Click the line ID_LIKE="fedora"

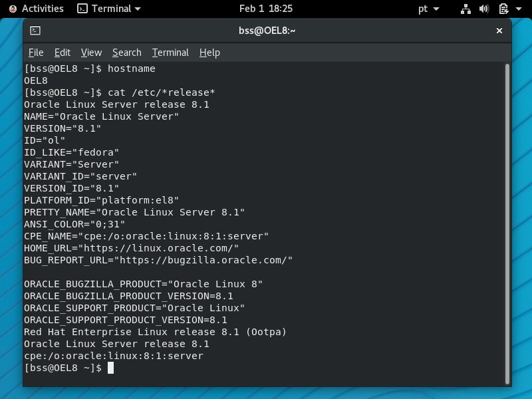click(72, 152)
